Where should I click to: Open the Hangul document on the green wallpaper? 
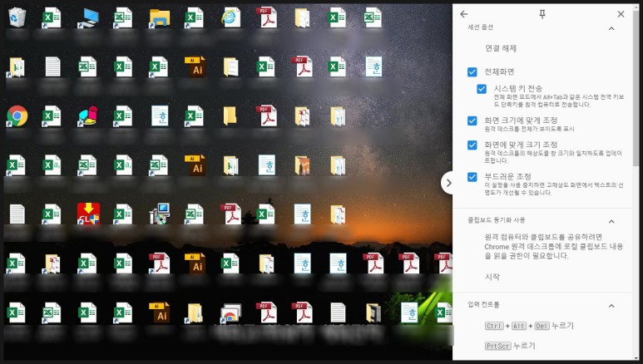(409, 312)
